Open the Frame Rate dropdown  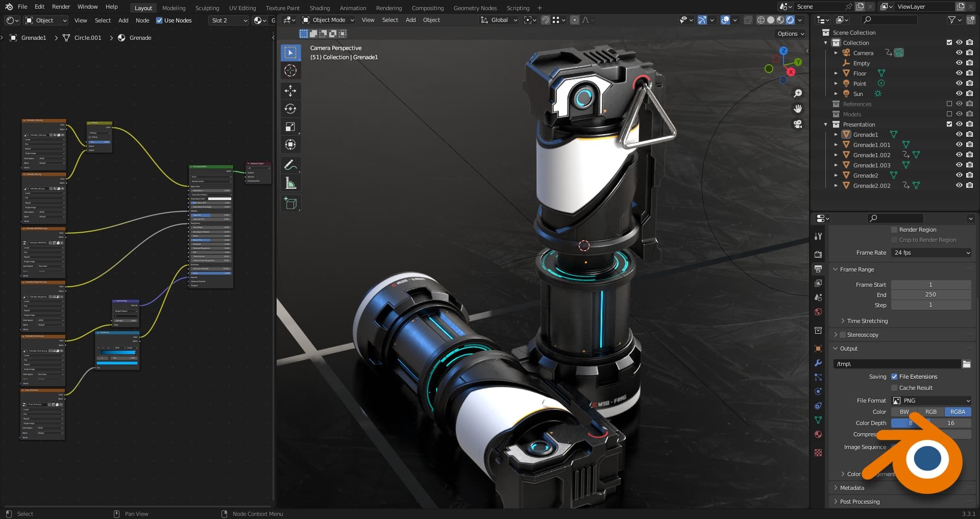[932, 253]
